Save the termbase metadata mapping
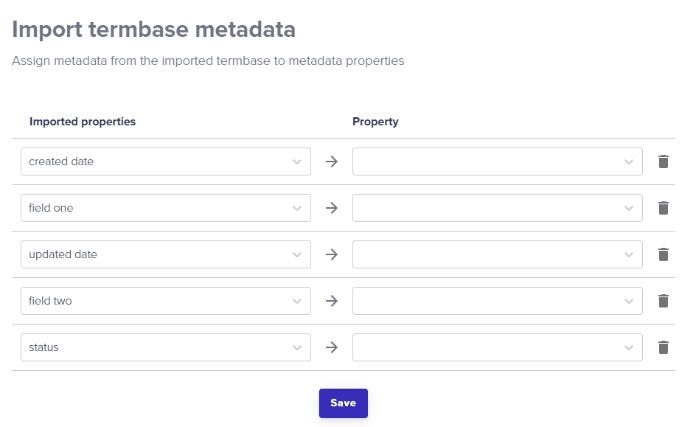 (343, 403)
